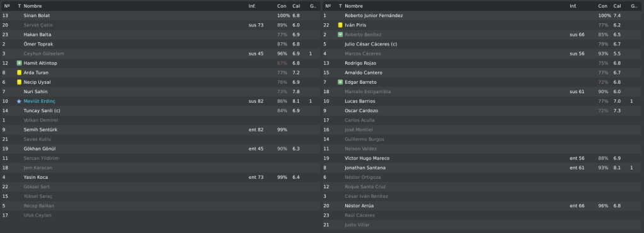Select the Lucas Barrios row
Image resolution: width=644 pixels, height=233 pixels.
pyautogui.click(x=483, y=101)
